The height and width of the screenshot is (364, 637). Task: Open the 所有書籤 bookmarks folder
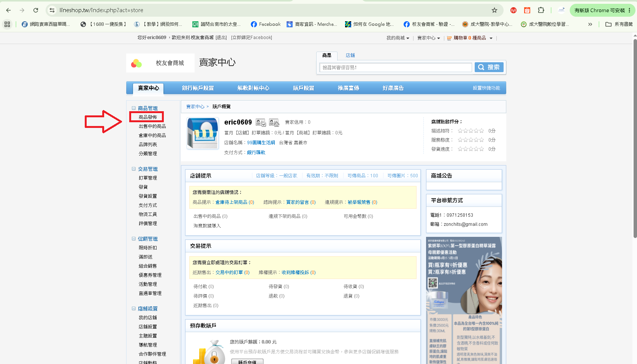(619, 24)
